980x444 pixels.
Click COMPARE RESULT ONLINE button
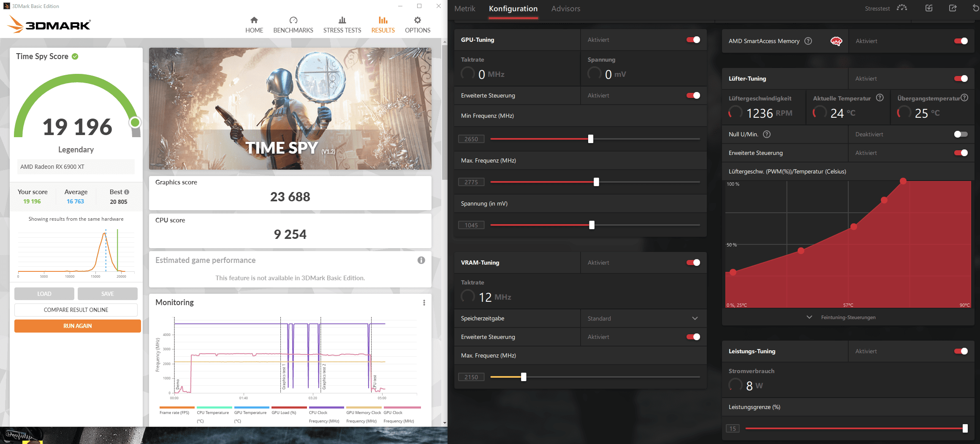(76, 310)
